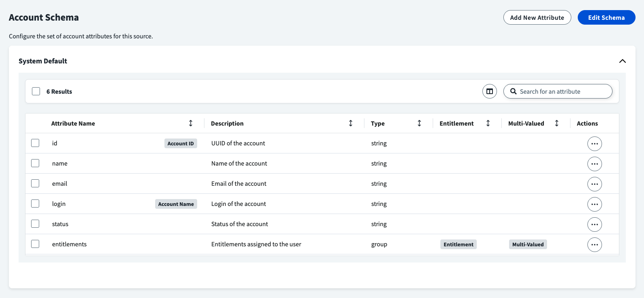
Task: Sort the Type column
Action: tap(419, 123)
